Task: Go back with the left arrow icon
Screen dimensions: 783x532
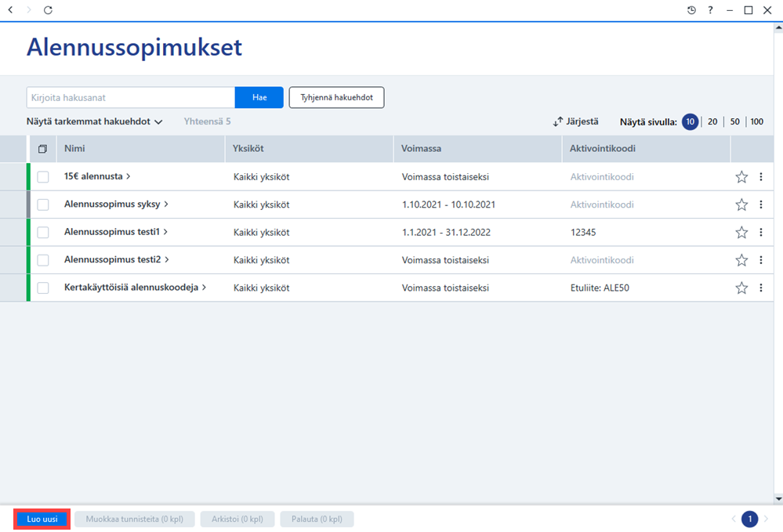Action: tap(10, 10)
